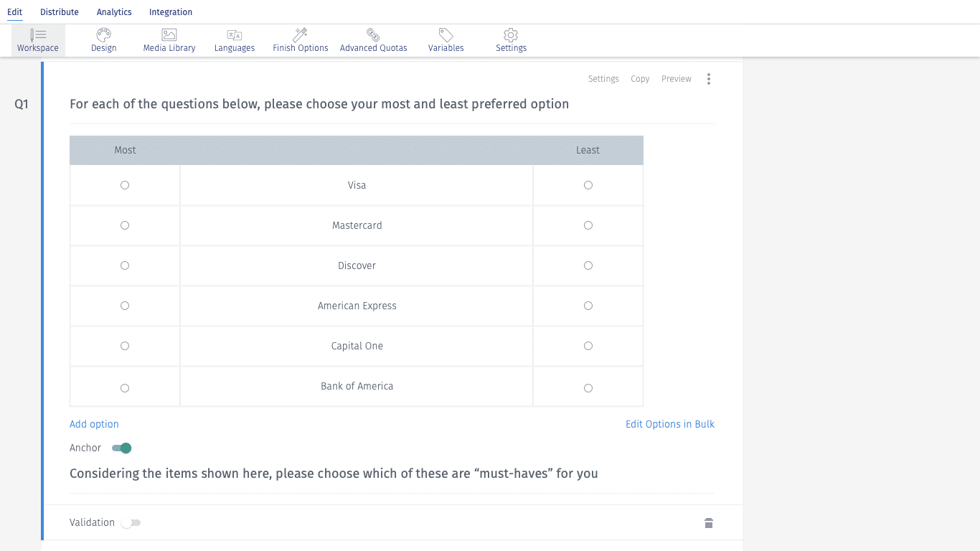Select Most radio for American Express

(x=125, y=306)
